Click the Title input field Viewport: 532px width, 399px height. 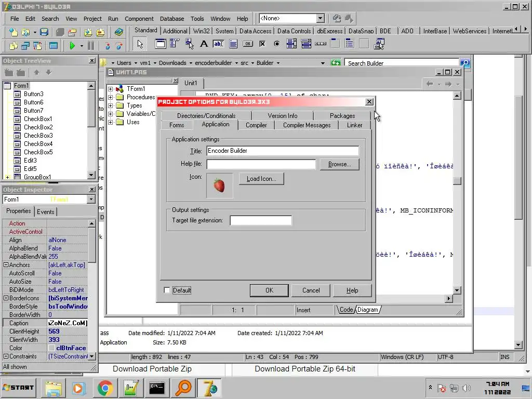point(282,151)
